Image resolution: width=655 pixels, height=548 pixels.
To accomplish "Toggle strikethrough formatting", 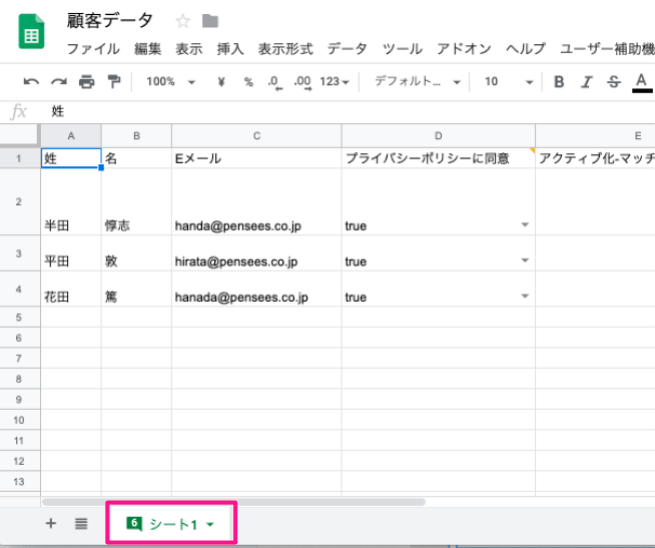I will point(613,82).
